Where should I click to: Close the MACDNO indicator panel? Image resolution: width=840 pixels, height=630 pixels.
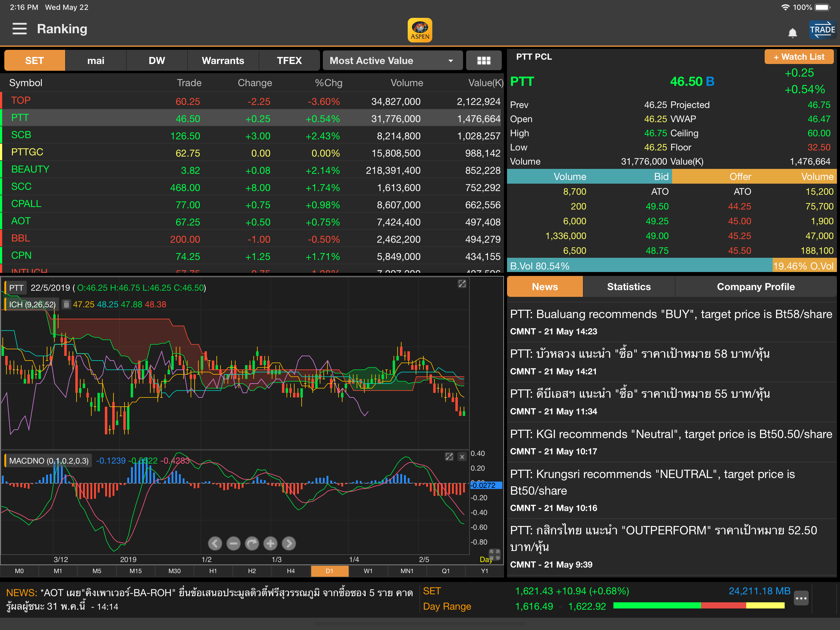(462, 457)
